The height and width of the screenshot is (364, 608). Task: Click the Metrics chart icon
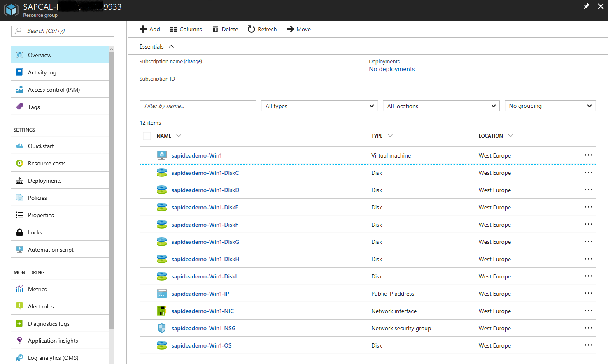click(x=19, y=289)
